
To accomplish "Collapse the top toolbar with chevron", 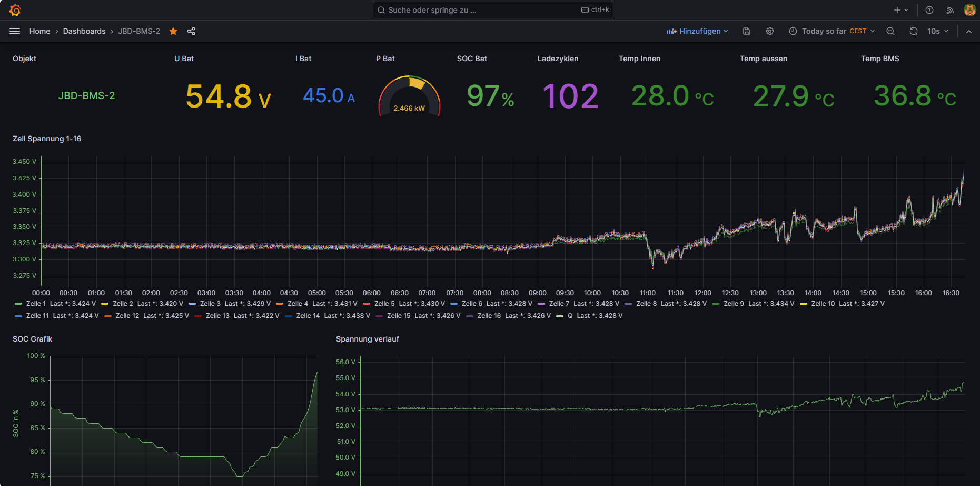I will 969,31.
